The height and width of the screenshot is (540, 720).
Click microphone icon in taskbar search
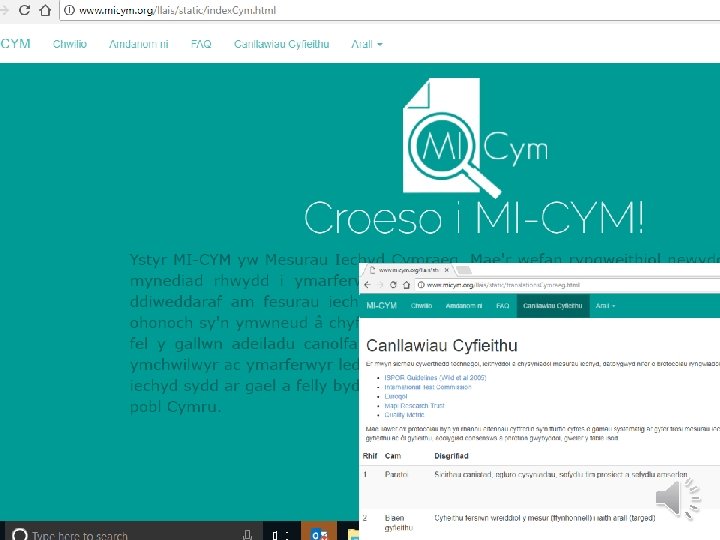(x=247, y=534)
